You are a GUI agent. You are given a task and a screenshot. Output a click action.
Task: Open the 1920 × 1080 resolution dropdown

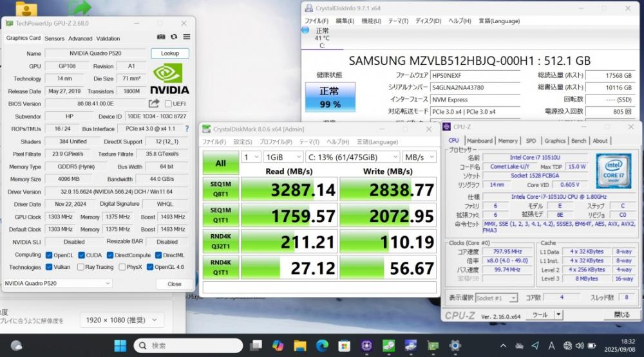pos(122,320)
